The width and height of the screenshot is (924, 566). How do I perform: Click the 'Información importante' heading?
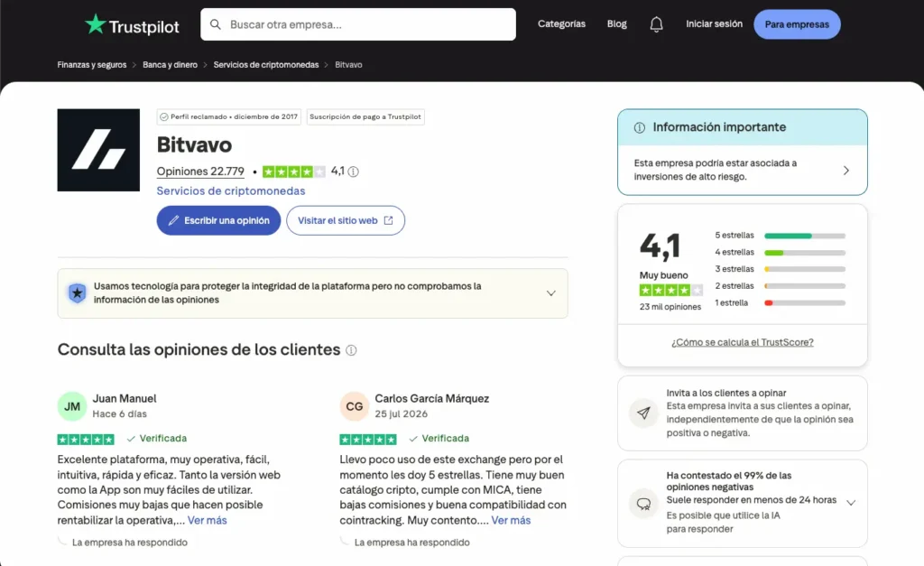click(x=719, y=127)
